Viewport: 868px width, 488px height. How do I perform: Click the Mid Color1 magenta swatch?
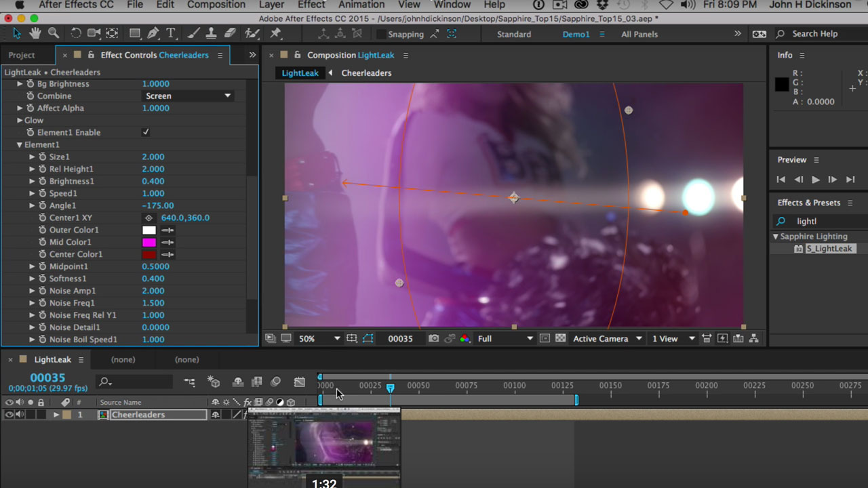click(x=149, y=242)
